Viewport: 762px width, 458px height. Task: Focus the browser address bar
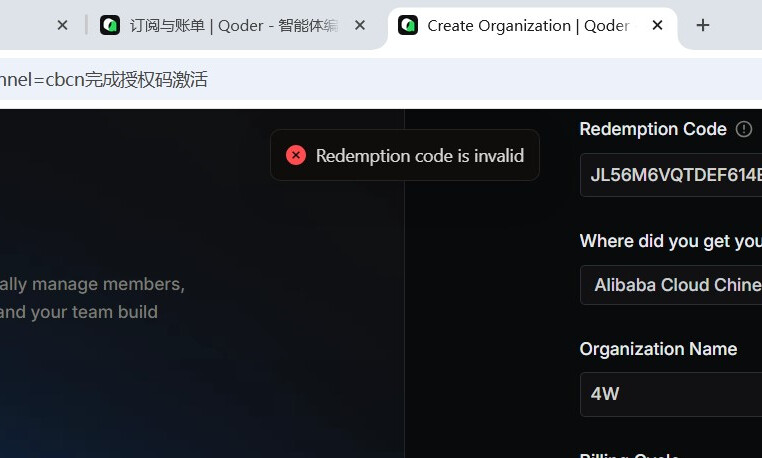(x=381, y=80)
